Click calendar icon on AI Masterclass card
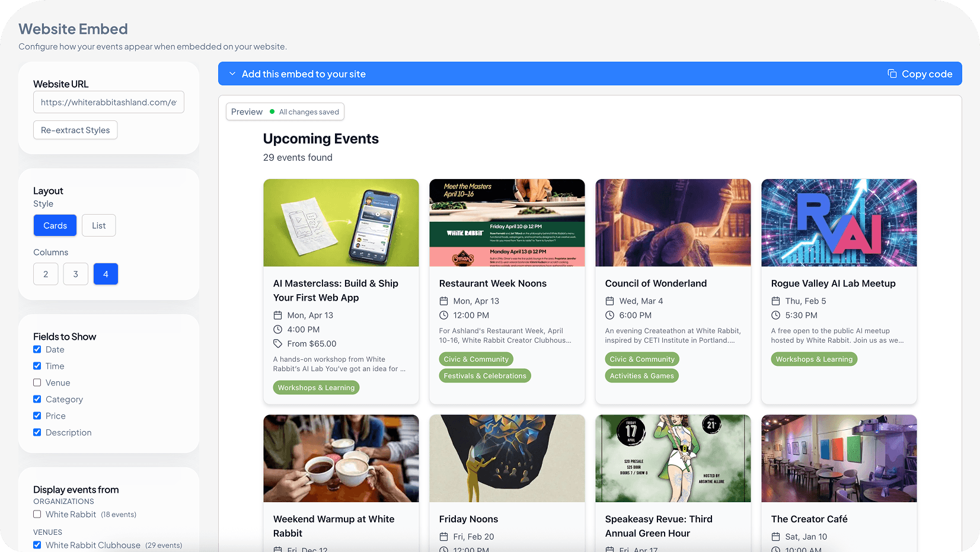The width and height of the screenshot is (980, 552). [277, 315]
